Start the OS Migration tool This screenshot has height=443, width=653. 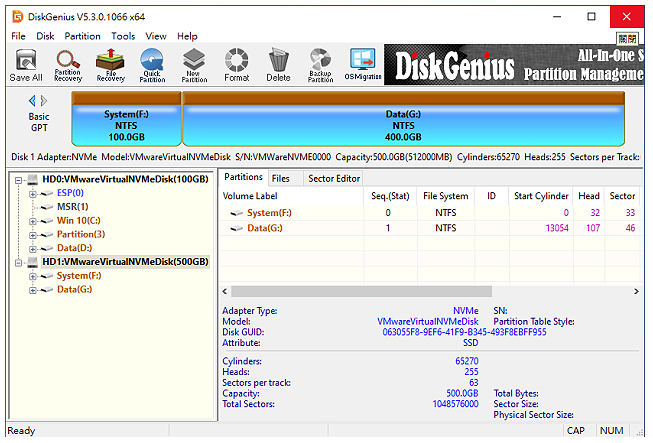point(363,65)
